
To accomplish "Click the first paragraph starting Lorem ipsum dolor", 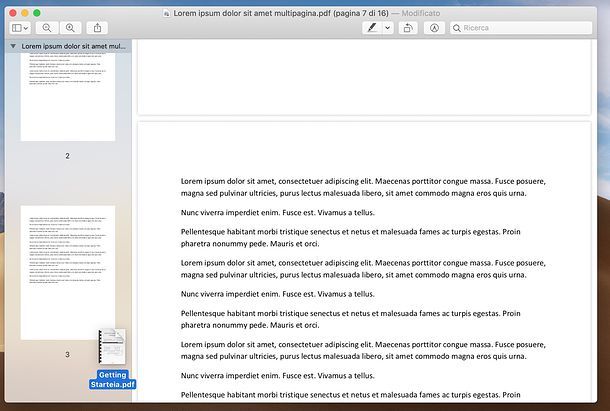I will [363, 187].
